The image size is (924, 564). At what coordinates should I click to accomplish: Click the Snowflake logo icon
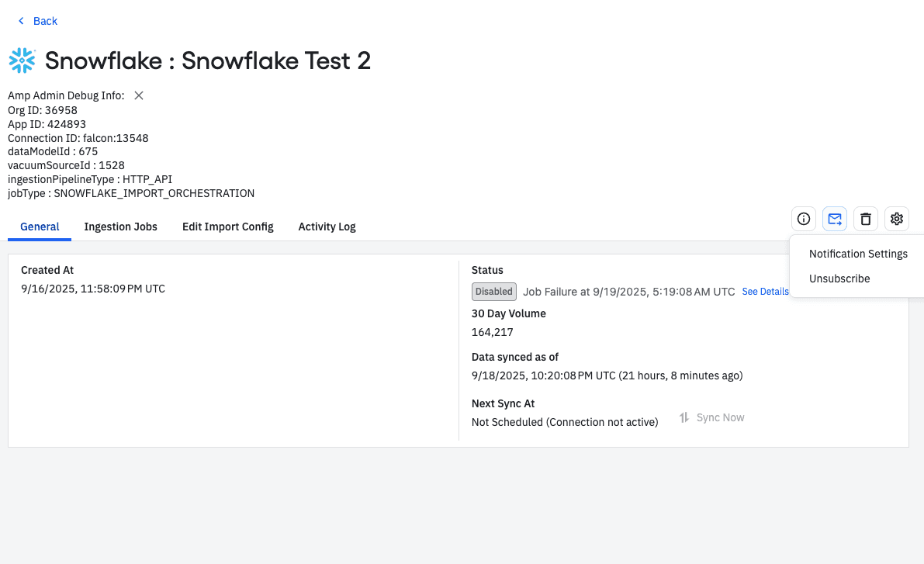(22, 61)
